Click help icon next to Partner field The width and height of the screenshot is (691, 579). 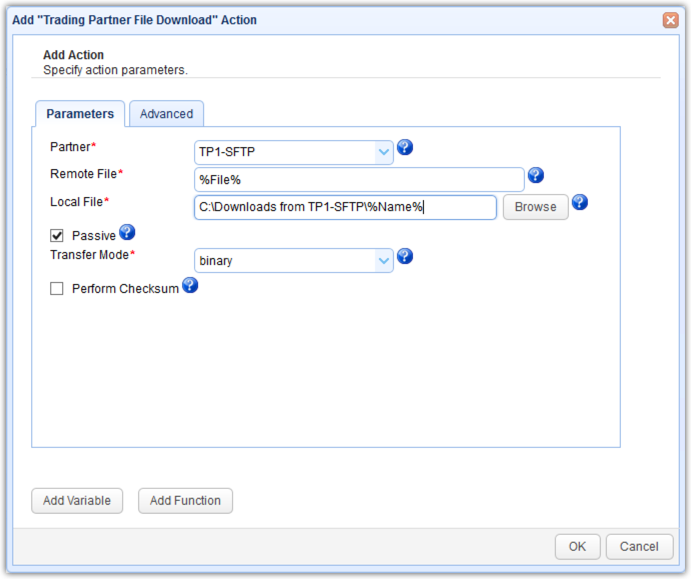tap(405, 148)
